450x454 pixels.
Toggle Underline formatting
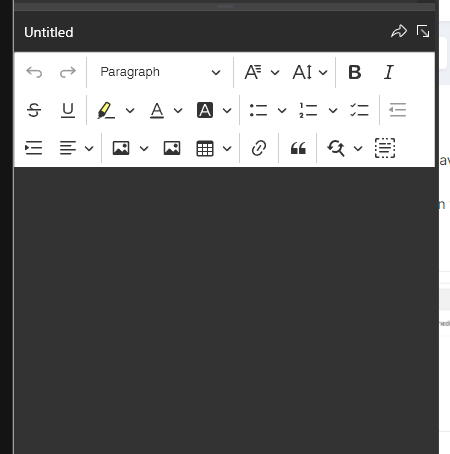pos(68,110)
